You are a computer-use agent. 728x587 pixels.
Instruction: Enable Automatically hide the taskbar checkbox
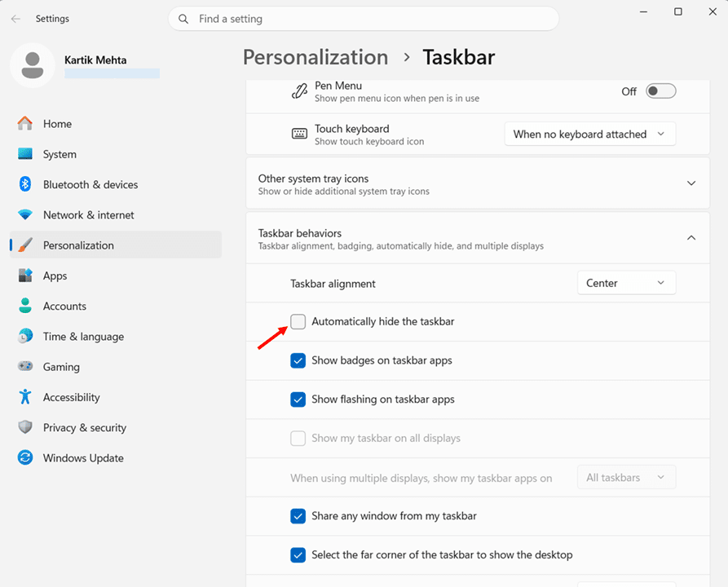click(x=298, y=322)
